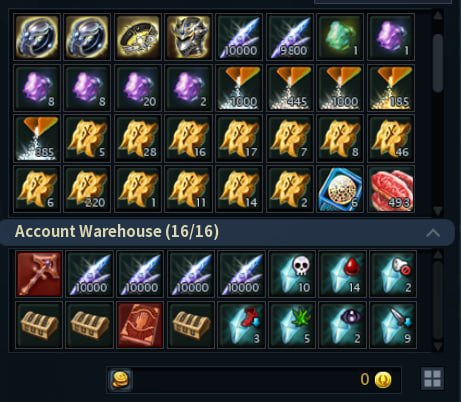The height and width of the screenshot is (402, 461).
Task: Click the gold coins stack button
Action: click(121, 379)
